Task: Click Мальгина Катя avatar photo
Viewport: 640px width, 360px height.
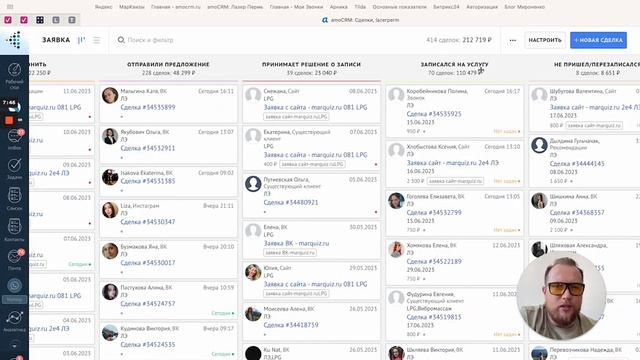Action: pyautogui.click(x=110, y=96)
